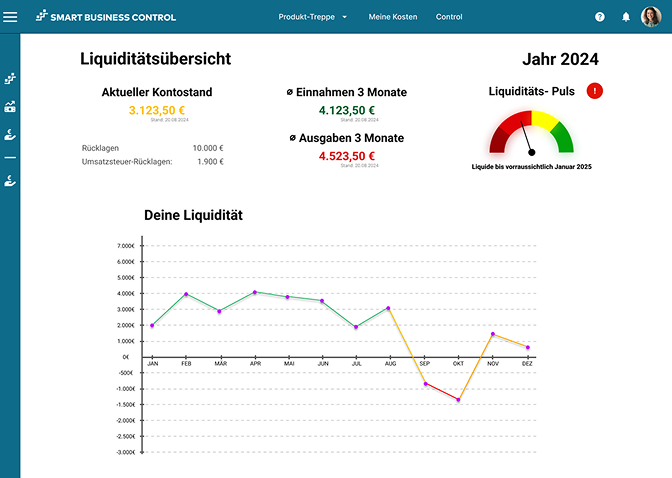Click the Einnahmen 3 Monate value 4.123,50 €
The width and height of the screenshot is (672, 478).
pos(347,110)
